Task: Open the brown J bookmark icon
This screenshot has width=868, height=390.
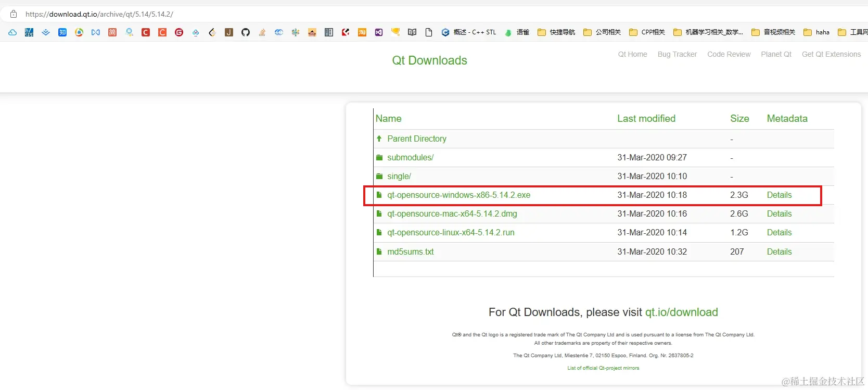Action: coord(229,32)
